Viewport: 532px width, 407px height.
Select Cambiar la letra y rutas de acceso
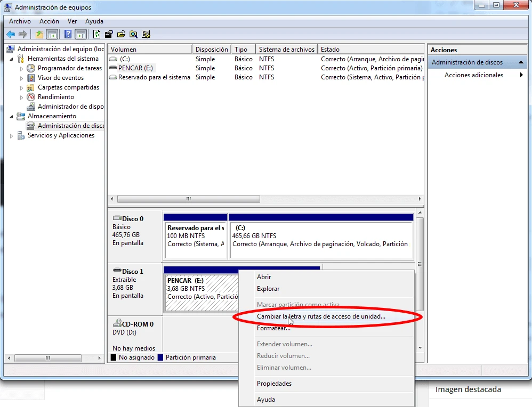tap(326, 316)
